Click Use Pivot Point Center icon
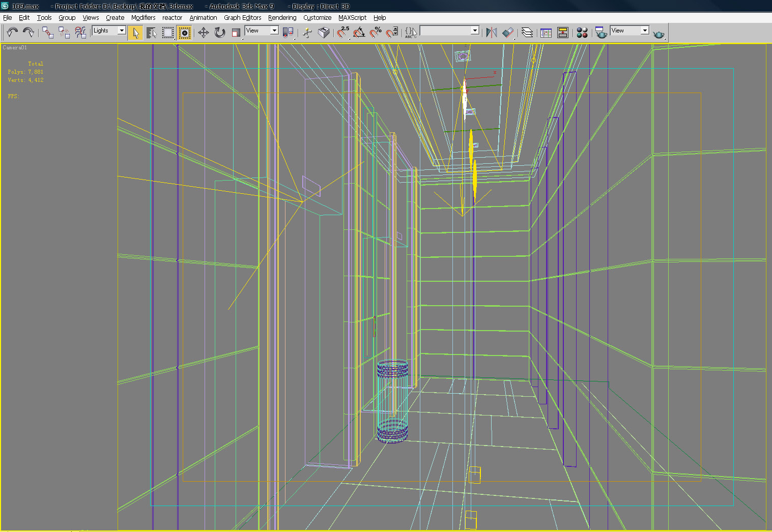The image size is (772, 532). [x=288, y=33]
